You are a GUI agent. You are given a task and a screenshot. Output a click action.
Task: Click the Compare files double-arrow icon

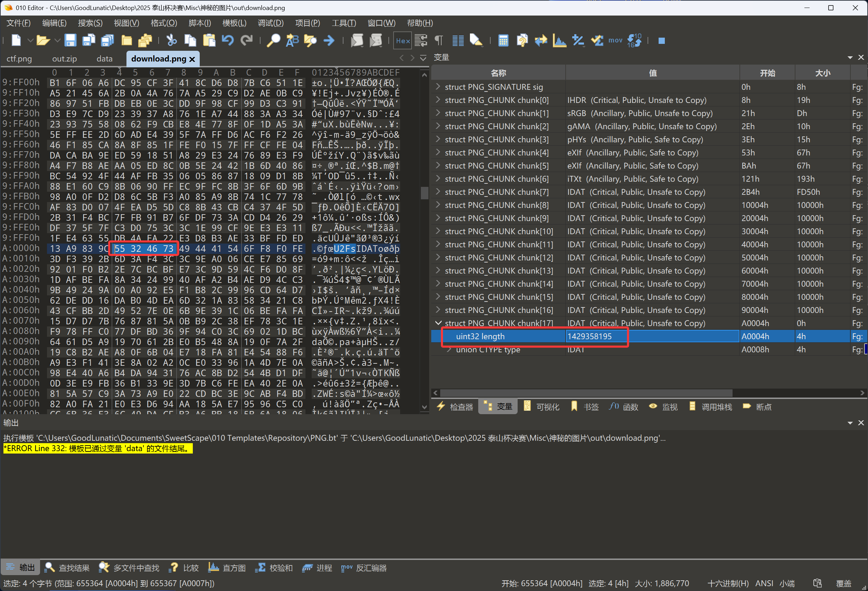pos(541,40)
